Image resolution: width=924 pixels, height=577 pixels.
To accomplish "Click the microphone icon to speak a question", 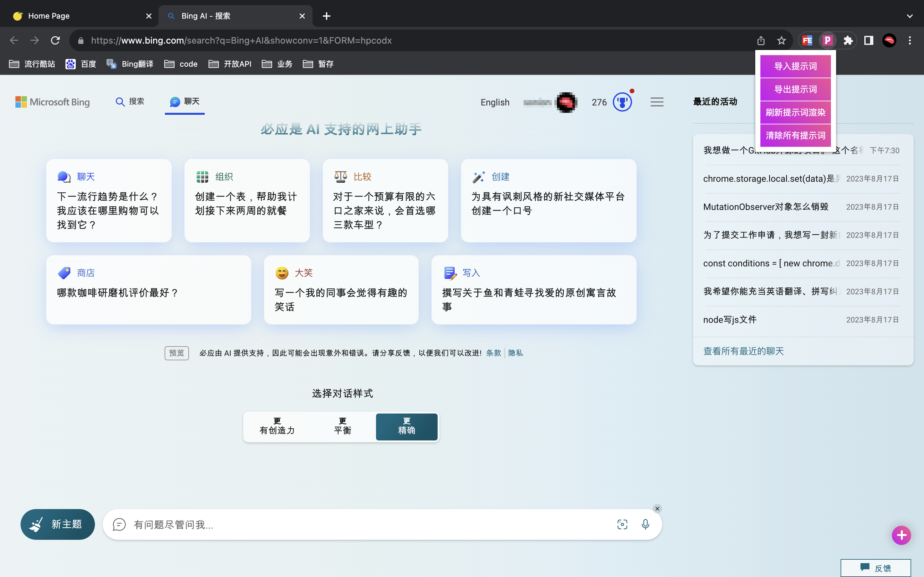I will [645, 524].
